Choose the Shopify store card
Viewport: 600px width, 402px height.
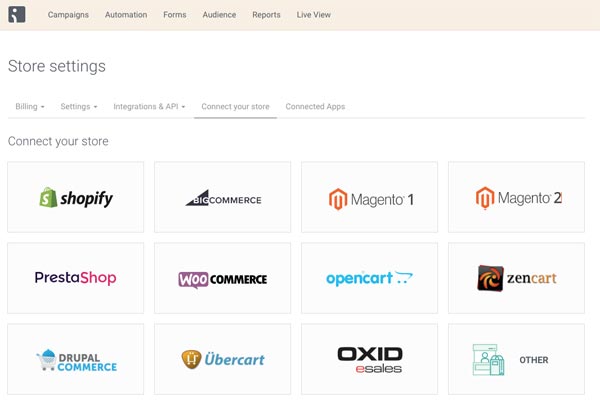point(76,197)
